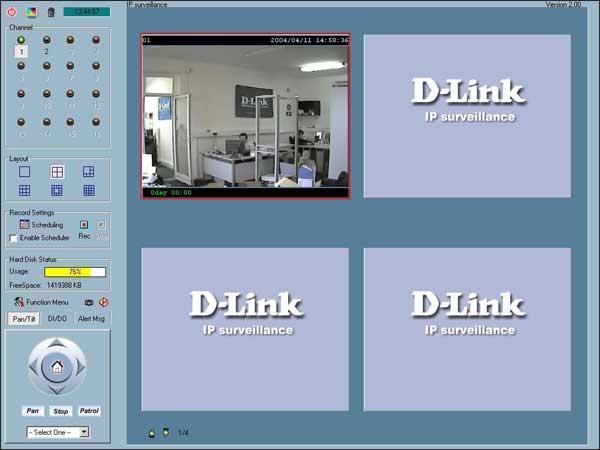
Task: Open the color settings icon
Action: pyautogui.click(x=32, y=12)
